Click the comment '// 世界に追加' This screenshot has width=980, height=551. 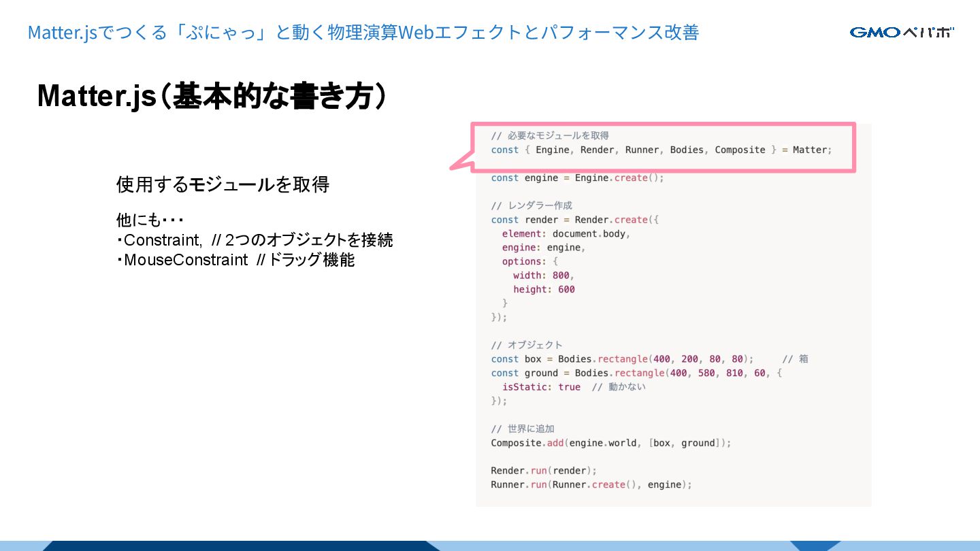pos(523,429)
